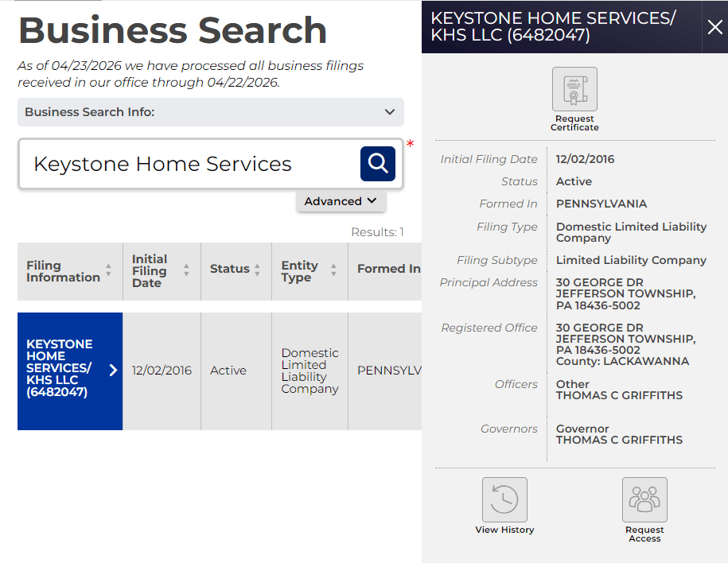Click the Request Access people icon
Viewport: 728px width, 563px height.
[x=644, y=499]
